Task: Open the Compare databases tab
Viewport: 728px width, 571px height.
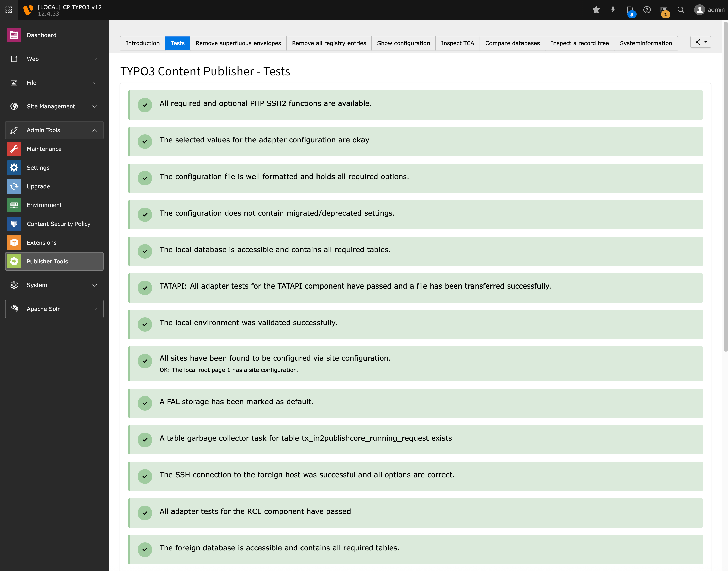Action: click(512, 43)
